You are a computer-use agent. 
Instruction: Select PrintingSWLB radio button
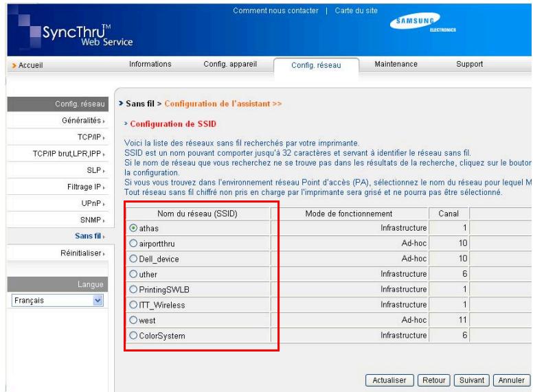[133, 289]
